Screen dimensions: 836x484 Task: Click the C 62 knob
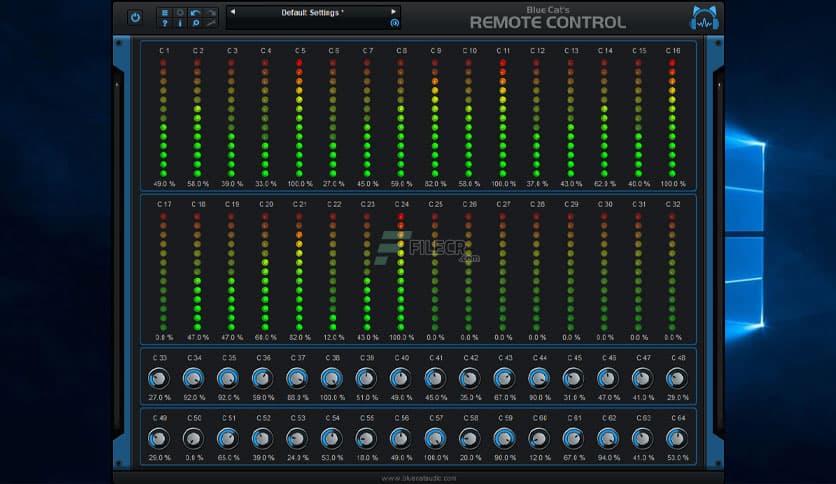608,439
